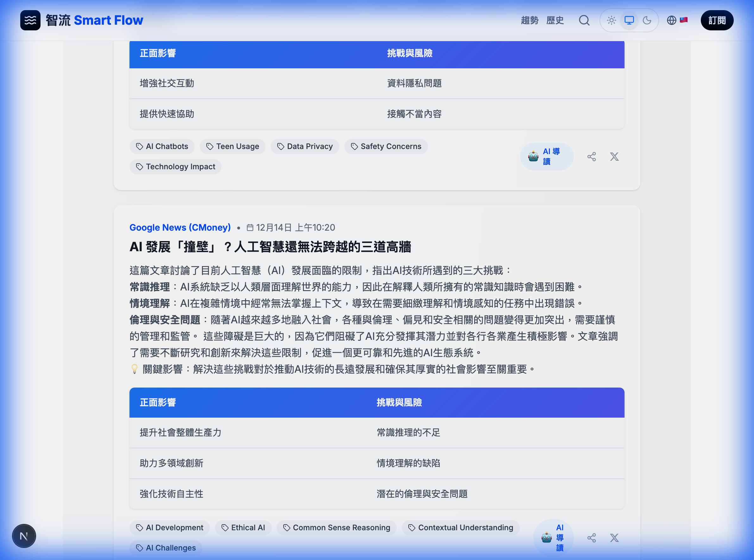754x560 pixels.
Task: Click the robot AI 導讀 button in upper article
Action: coord(547,157)
